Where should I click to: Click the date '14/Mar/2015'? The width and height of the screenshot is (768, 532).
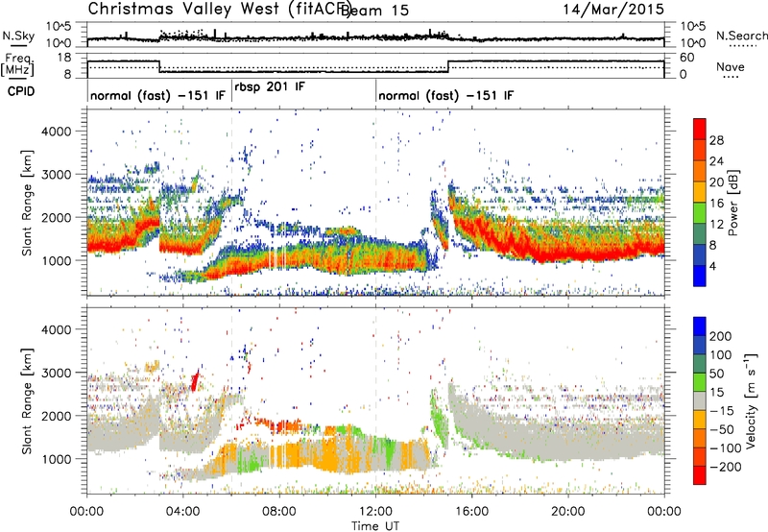[x=612, y=10]
